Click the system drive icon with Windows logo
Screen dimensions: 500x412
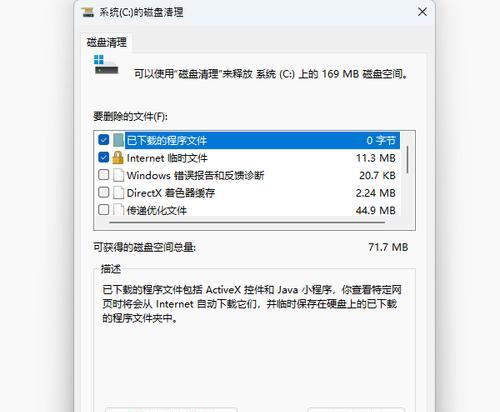[106, 65]
